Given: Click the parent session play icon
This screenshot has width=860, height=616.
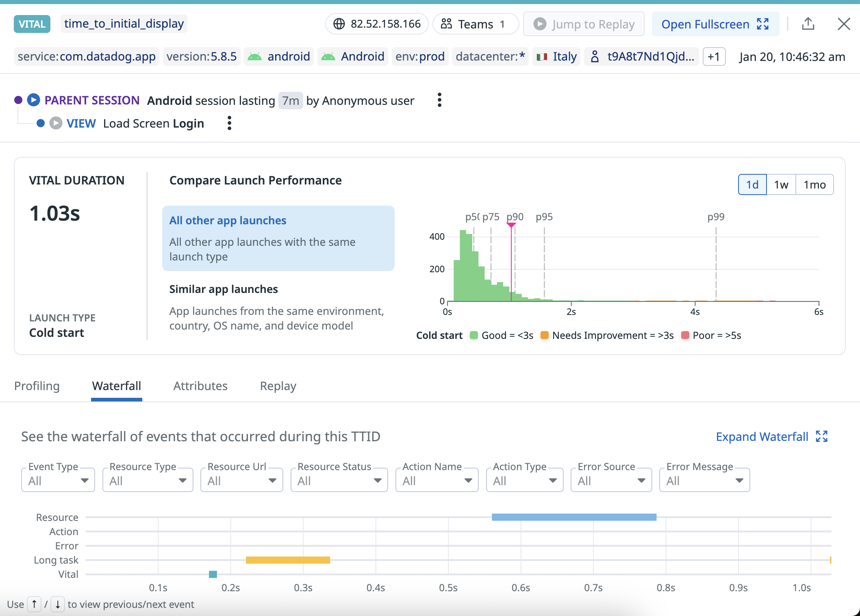Looking at the screenshot, I should tap(34, 100).
